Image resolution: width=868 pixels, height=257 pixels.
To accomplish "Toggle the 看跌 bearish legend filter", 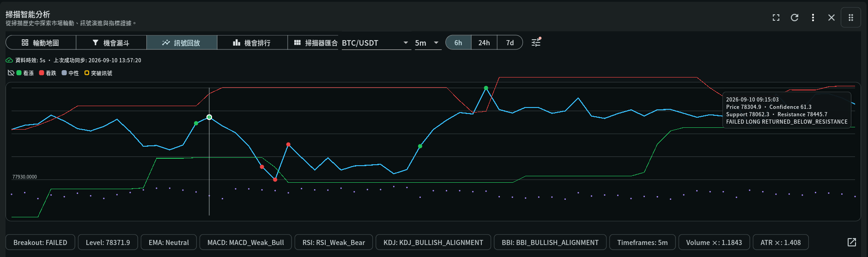I will 48,73.
